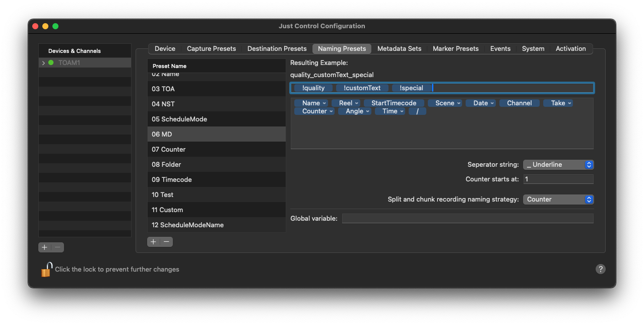Choose the 09 Timecode preset
This screenshot has width=644, height=325.
[217, 179]
